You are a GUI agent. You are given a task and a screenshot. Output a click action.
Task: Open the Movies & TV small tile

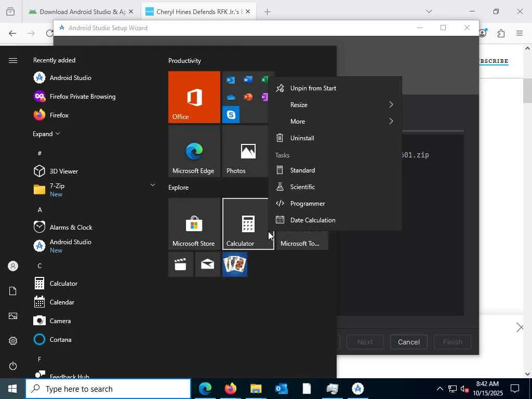coord(180,264)
